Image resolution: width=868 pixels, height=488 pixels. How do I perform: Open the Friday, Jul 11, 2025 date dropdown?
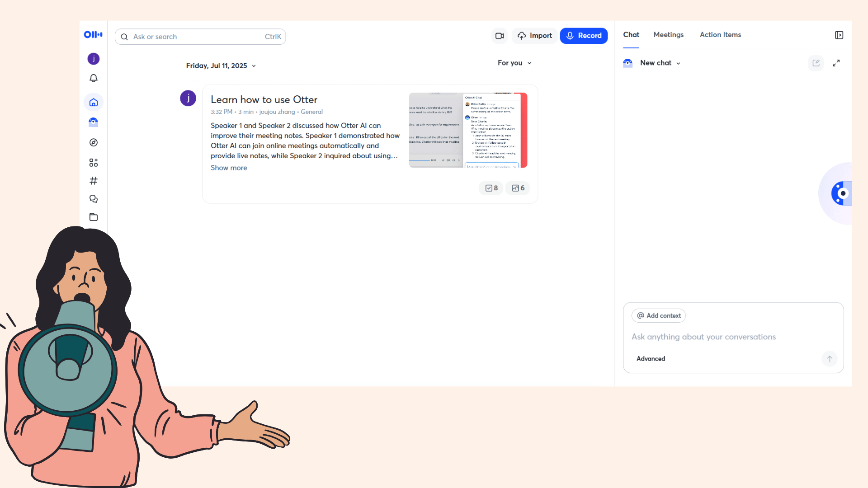(x=221, y=66)
